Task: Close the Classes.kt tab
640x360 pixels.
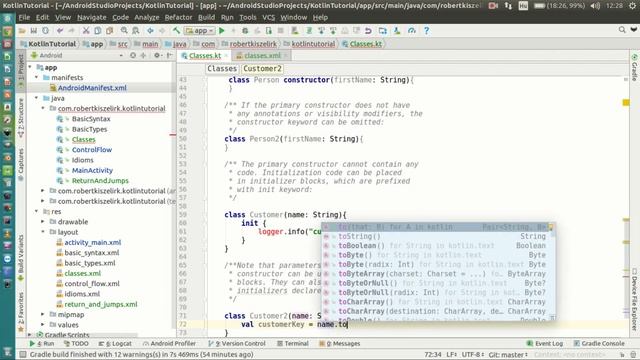Action: (226, 56)
